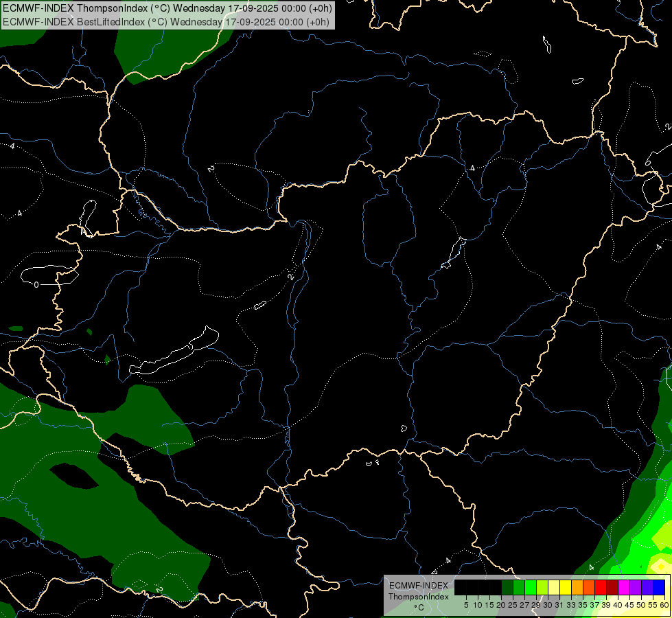Click the legend tick value 10
This screenshot has height=618, width=672.
tap(478, 605)
